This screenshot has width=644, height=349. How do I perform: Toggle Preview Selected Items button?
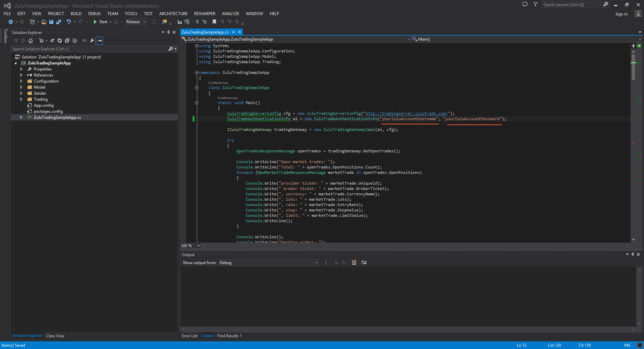point(99,41)
